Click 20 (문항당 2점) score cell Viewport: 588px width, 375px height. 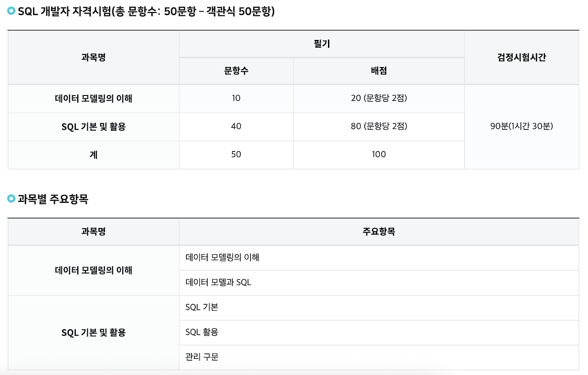click(x=379, y=98)
